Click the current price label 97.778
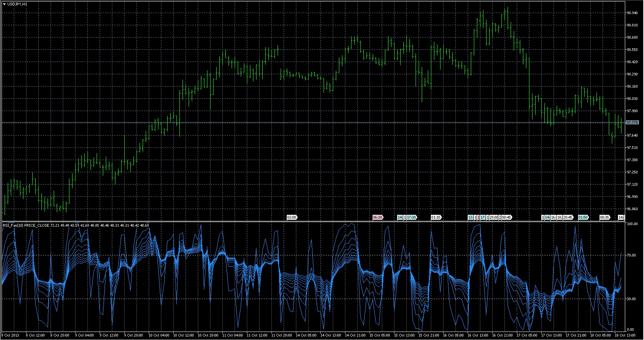644x340 pixels. [x=632, y=123]
